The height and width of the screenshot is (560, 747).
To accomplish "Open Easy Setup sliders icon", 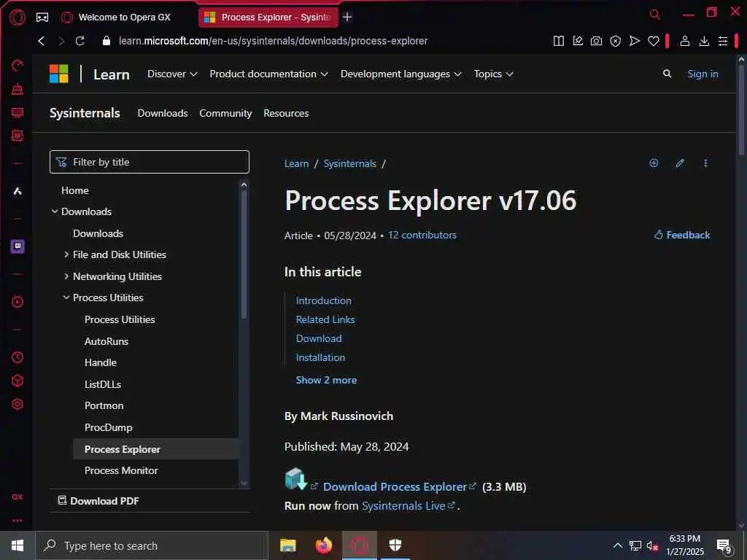I will [723, 41].
